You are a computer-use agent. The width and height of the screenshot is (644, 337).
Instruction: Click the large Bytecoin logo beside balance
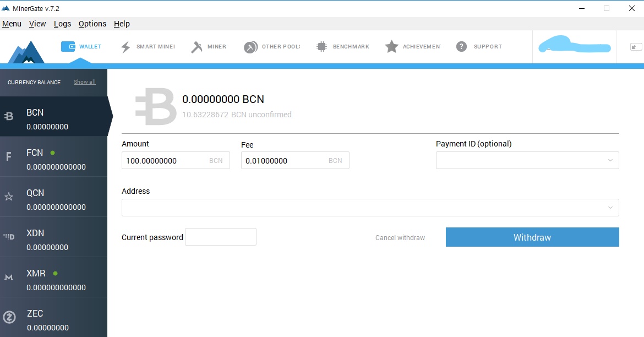point(156,107)
